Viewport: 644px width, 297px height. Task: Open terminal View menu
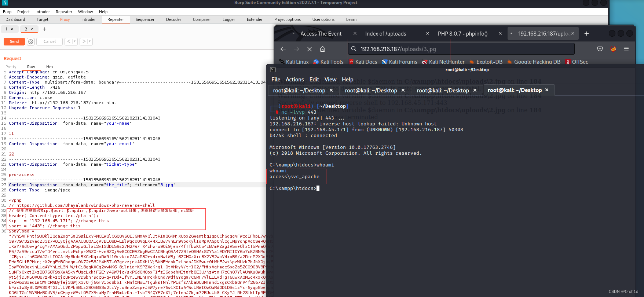330,80
